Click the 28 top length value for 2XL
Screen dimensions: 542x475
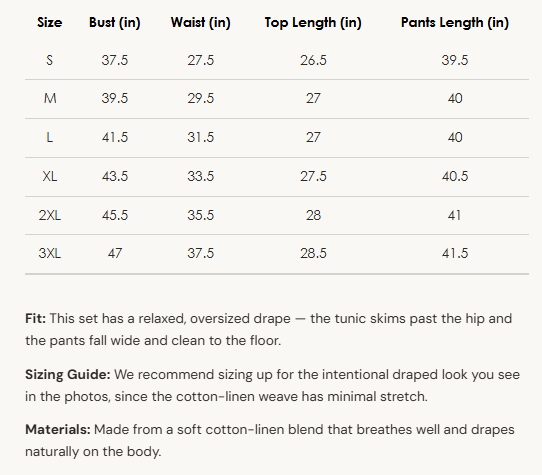(313, 215)
